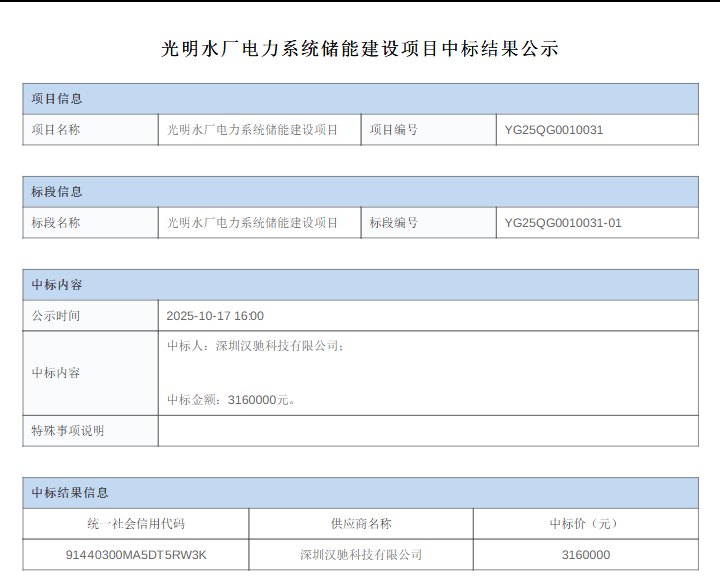Select the 中标内容 section header bar

57,285
